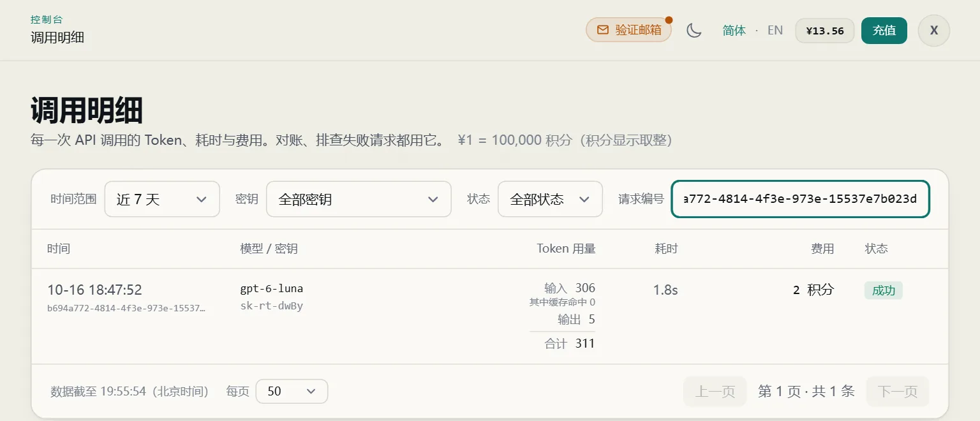Click the large 调用明细 page heading
The width and height of the screenshot is (980, 421).
(87, 111)
